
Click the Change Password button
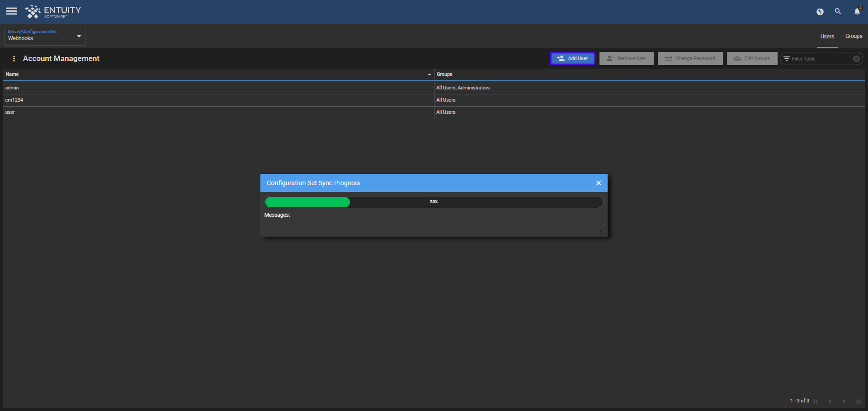click(690, 59)
